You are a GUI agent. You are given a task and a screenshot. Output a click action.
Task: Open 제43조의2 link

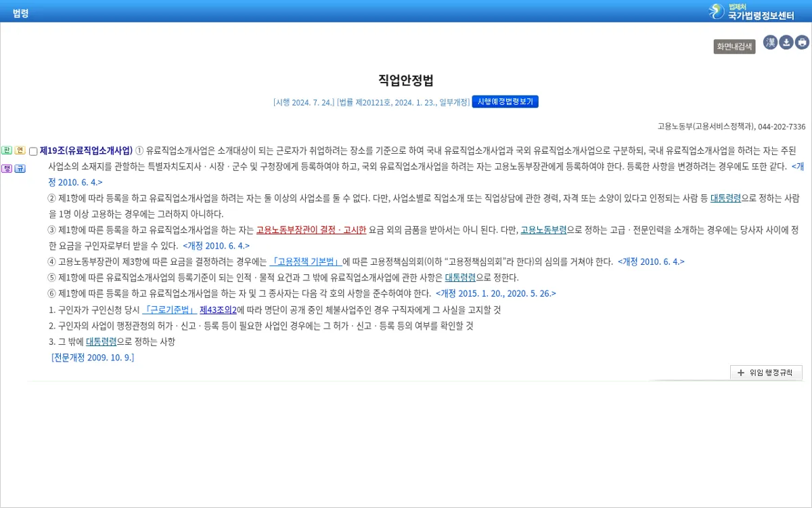coord(218,310)
